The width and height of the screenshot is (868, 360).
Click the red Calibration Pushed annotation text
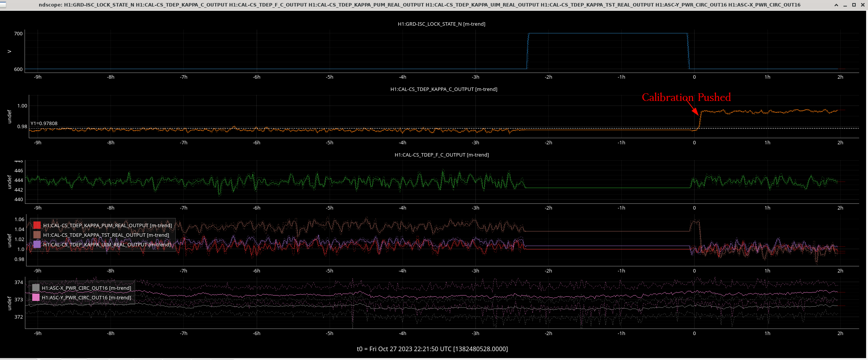click(x=686, y=97)
